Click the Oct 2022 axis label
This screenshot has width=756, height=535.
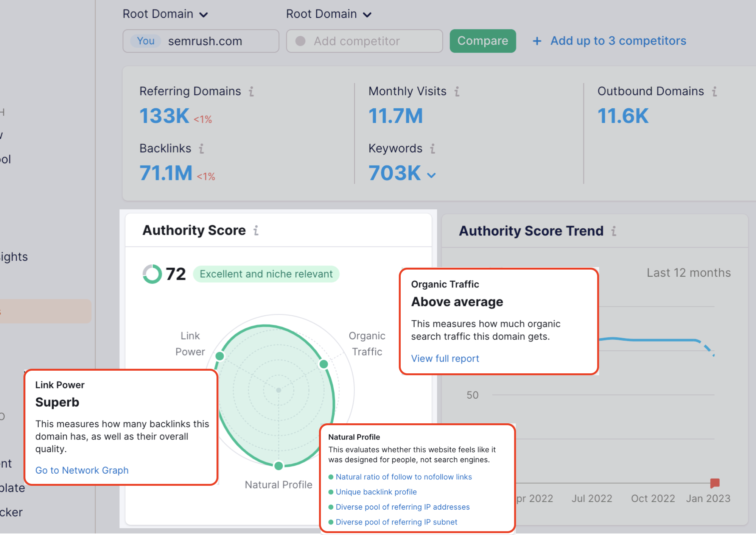click(x=653, y=498)
